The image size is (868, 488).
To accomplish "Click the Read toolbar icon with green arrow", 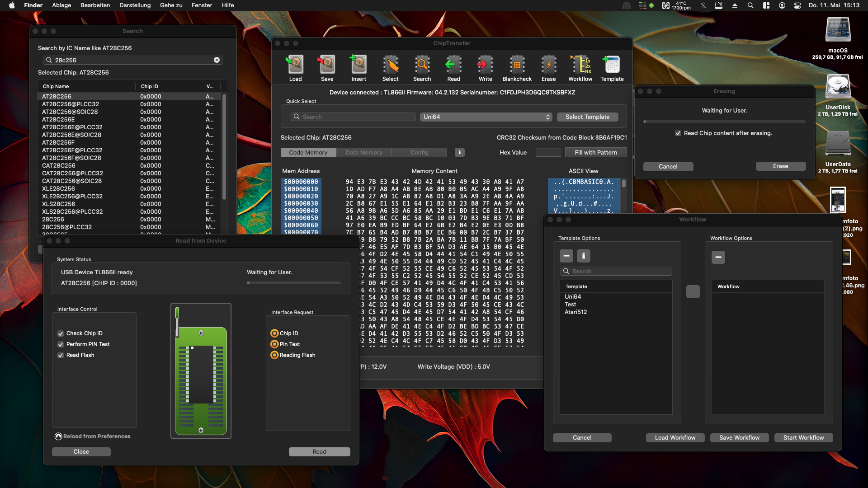I will click(453, 68).
